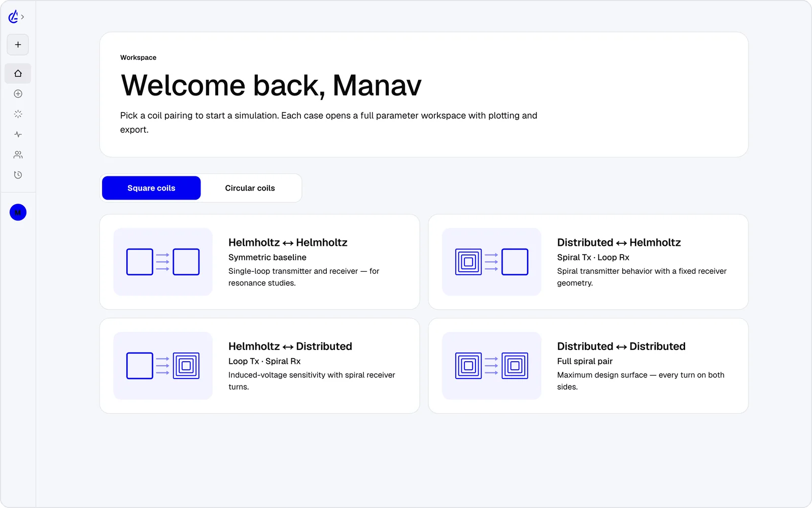Click the circled plus sidebar icon
Viewport: 812px width, 508px height.
click(18, 93)
